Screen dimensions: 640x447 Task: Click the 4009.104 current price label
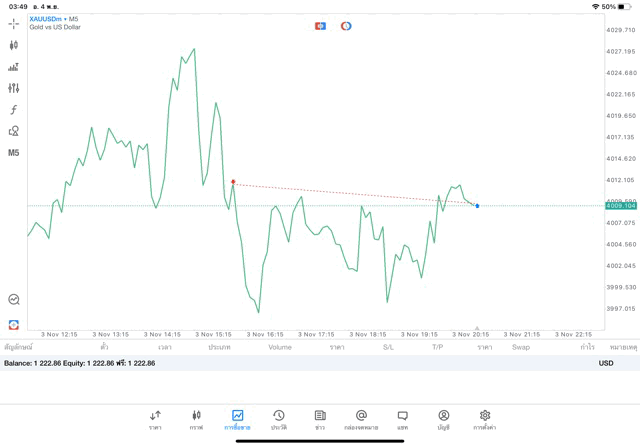point(621,205)
